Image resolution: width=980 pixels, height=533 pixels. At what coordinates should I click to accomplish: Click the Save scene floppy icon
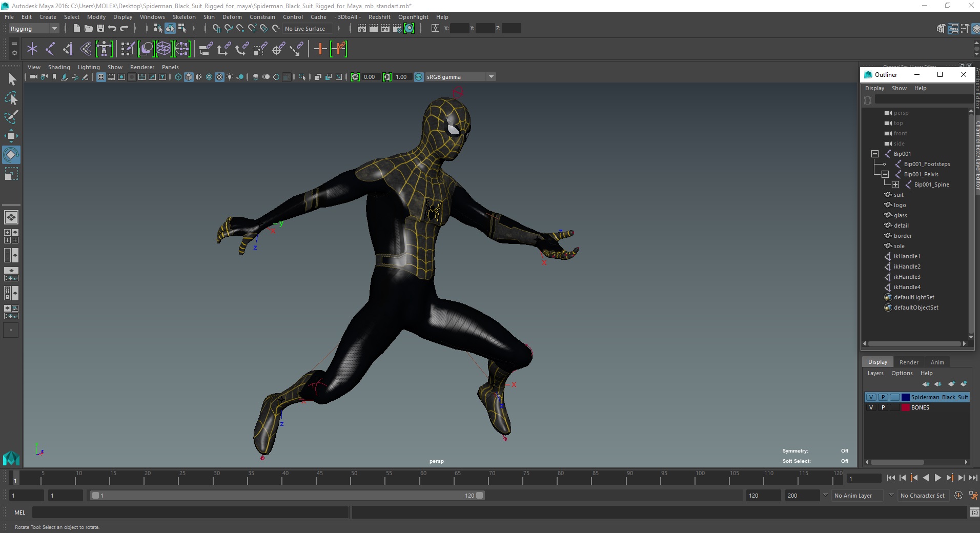click(100, 29)
